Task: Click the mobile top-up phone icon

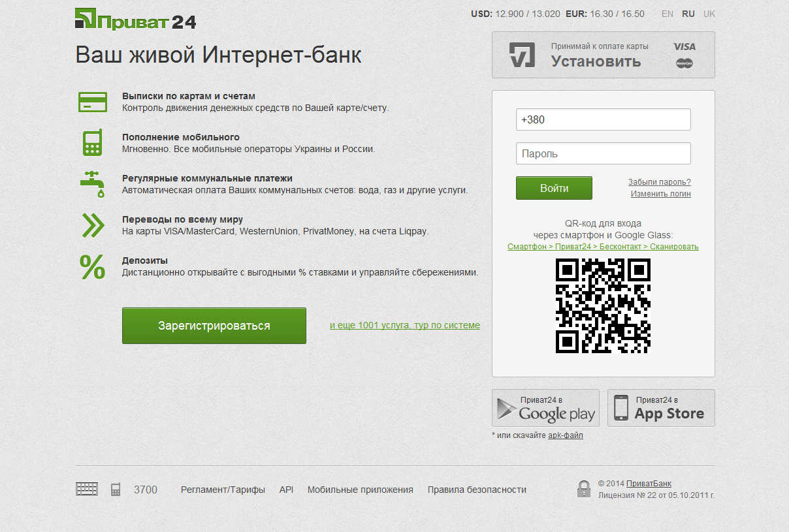Action: point(92,143)
